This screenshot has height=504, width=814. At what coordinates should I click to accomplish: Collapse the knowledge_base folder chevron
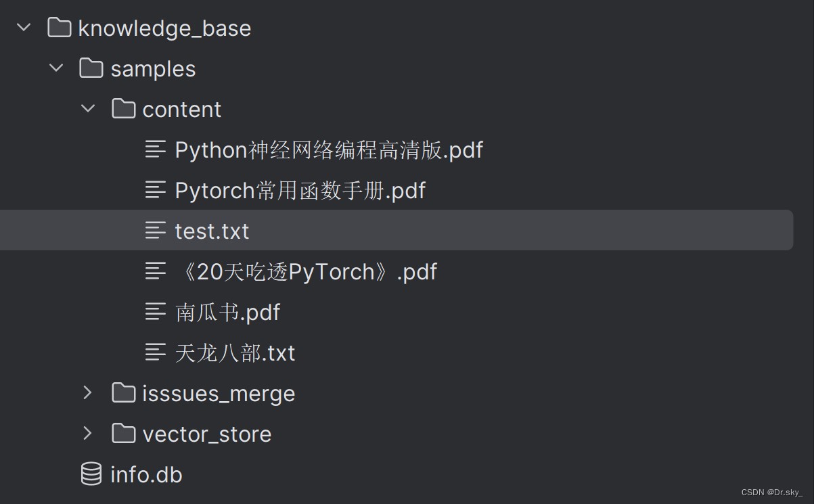24,28
